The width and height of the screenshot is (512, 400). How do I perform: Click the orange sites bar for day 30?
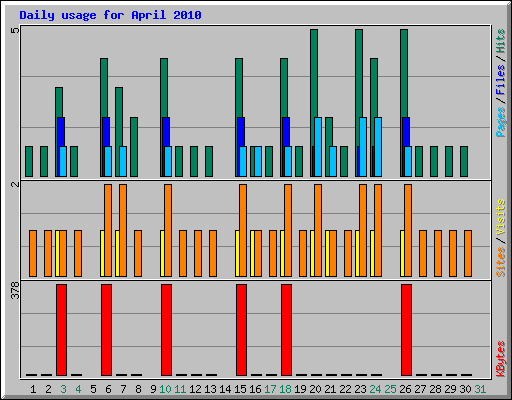468,253
